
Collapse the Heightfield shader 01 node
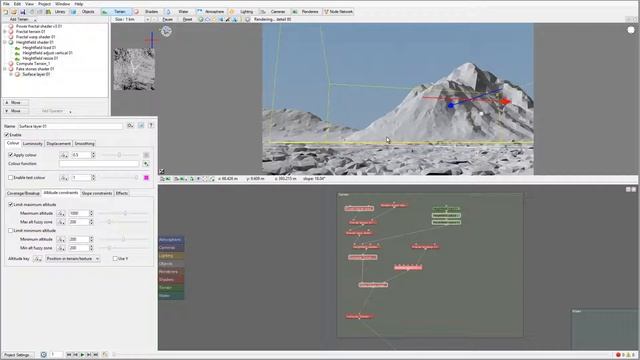pos(5,42)
